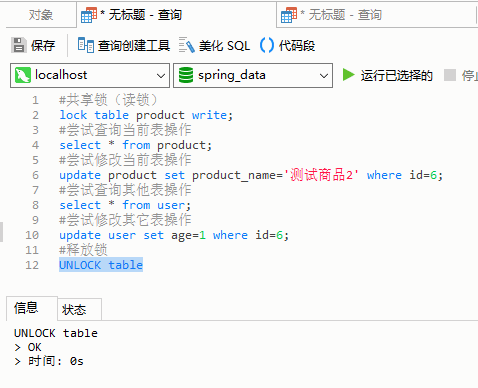Click the 代码段 button label
Screen dimensions: 478x388
[x=297, y=46]
